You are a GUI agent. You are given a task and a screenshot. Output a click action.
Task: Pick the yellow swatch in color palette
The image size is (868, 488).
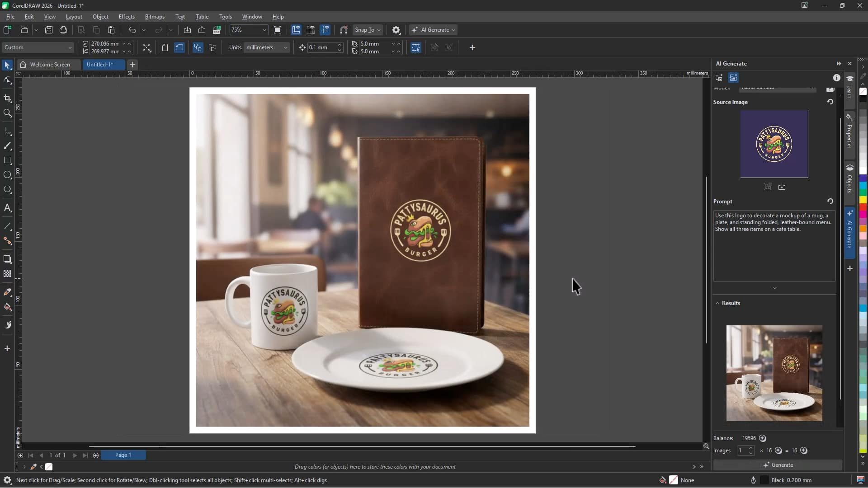coord(863,199)
